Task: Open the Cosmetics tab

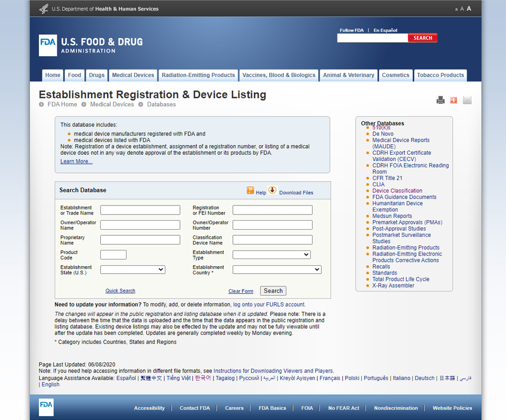Action: [x=396, y=75]
